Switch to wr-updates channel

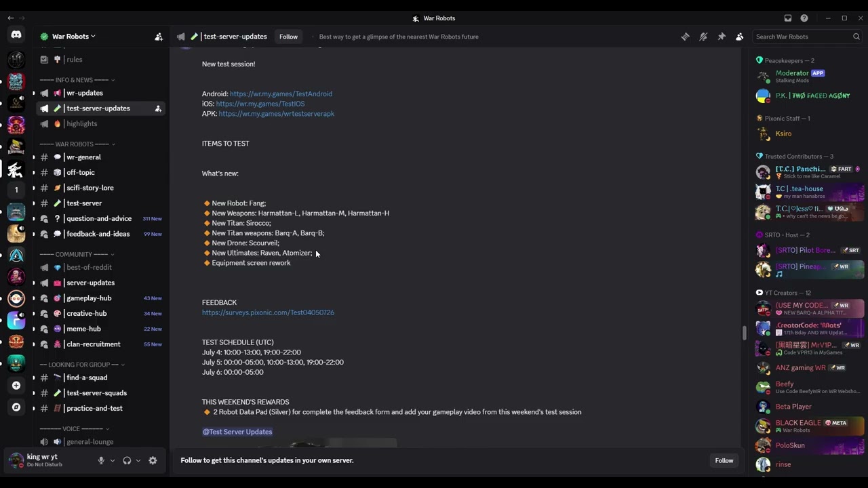pyautogui.click(x=100, y=93)
